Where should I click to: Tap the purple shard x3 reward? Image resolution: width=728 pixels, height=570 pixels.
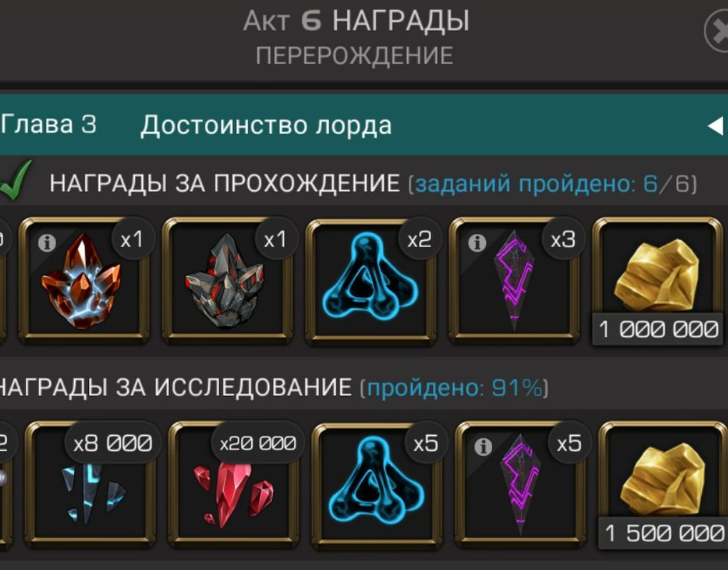[514, 280]
